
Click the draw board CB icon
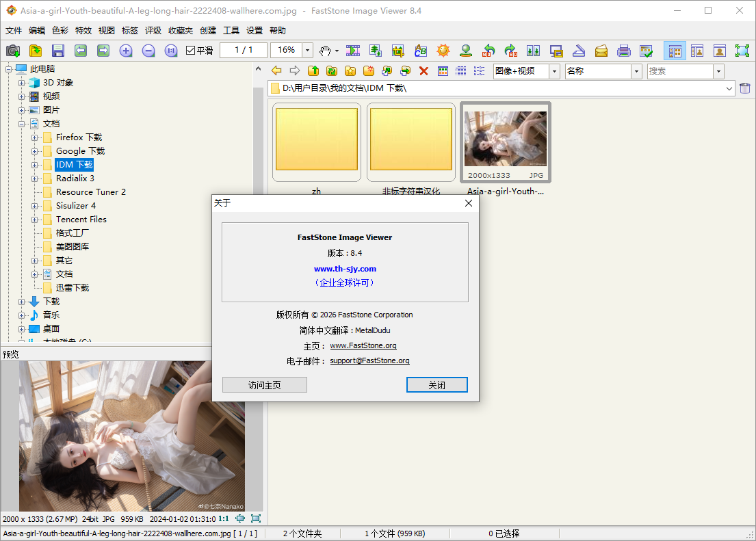pyautogui.click(x=421, y=51)
